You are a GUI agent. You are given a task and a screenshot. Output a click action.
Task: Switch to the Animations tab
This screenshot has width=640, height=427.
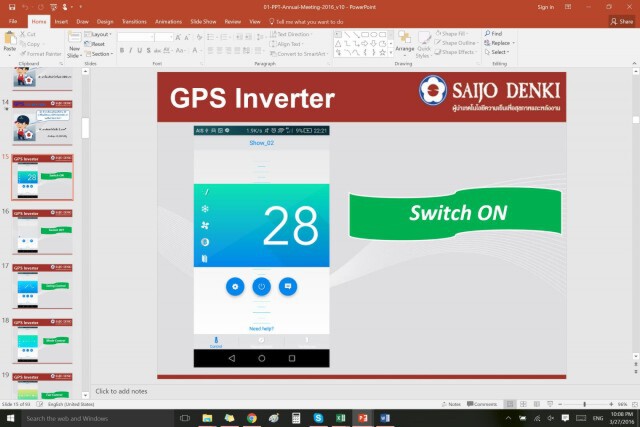168,22
